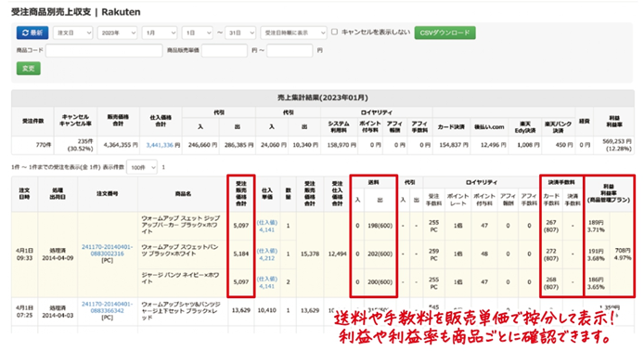Viewport: 644px width, 352px height.
Task: Open the 1月 month dropdown
Action: point(160,33)
